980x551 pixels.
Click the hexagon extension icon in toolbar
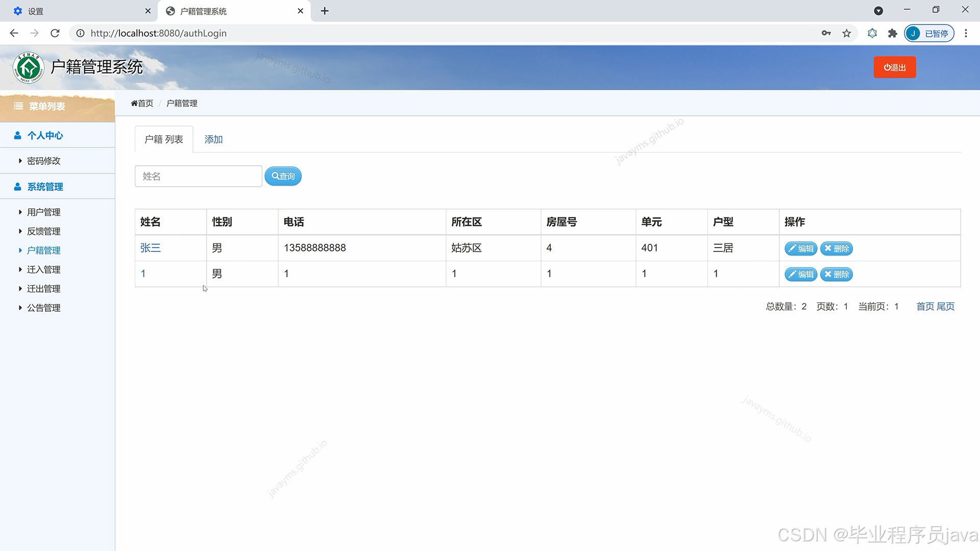pyautogui.click(x=872, y=33)
